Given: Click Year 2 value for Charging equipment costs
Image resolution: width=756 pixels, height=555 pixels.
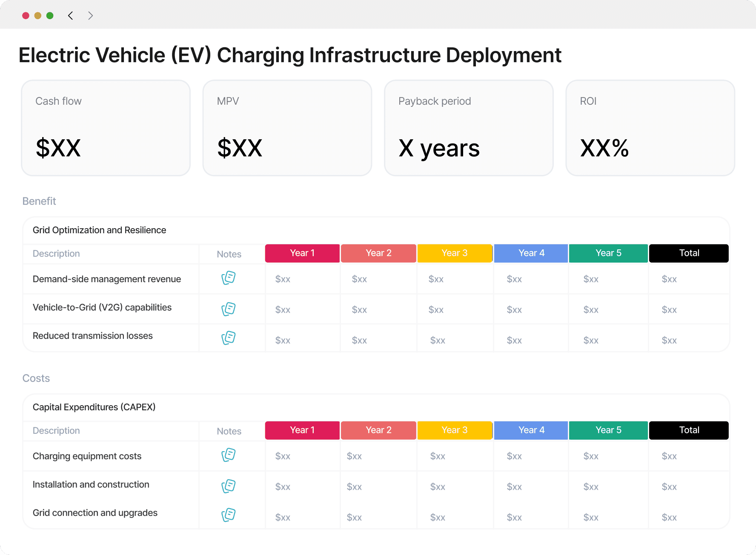Looking at the screenshot, I should (354, 456).
